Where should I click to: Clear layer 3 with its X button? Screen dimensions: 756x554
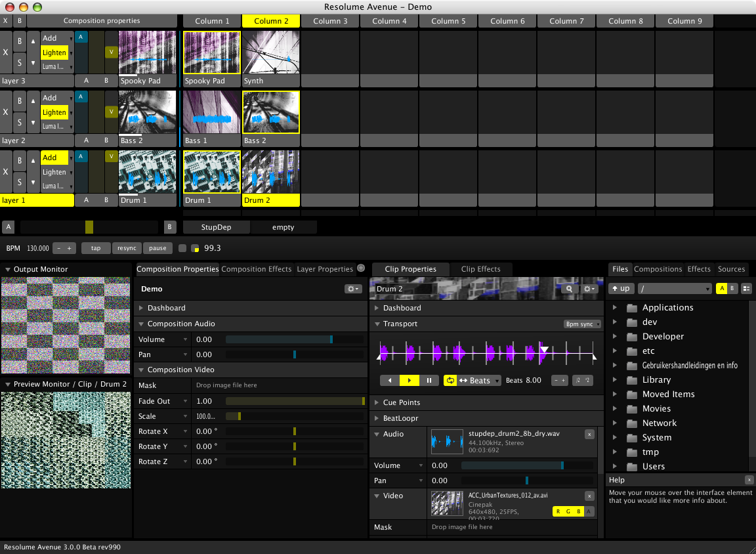pos(6,53)
